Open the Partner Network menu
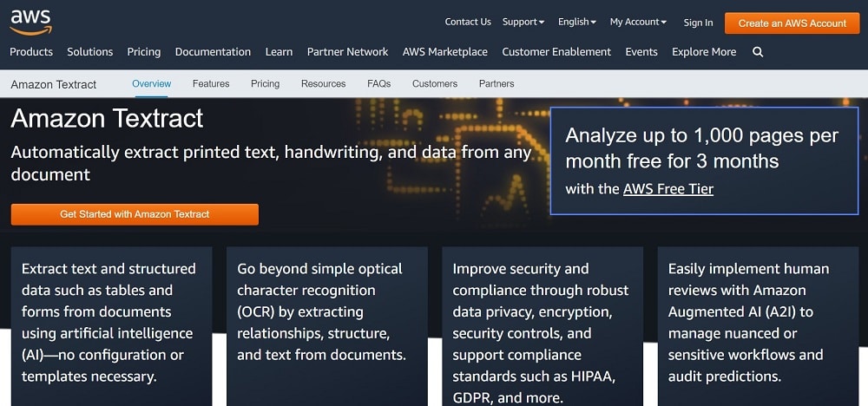Viewport: 868px width, 406px height. pyautogui.click(x=348, y=52)
